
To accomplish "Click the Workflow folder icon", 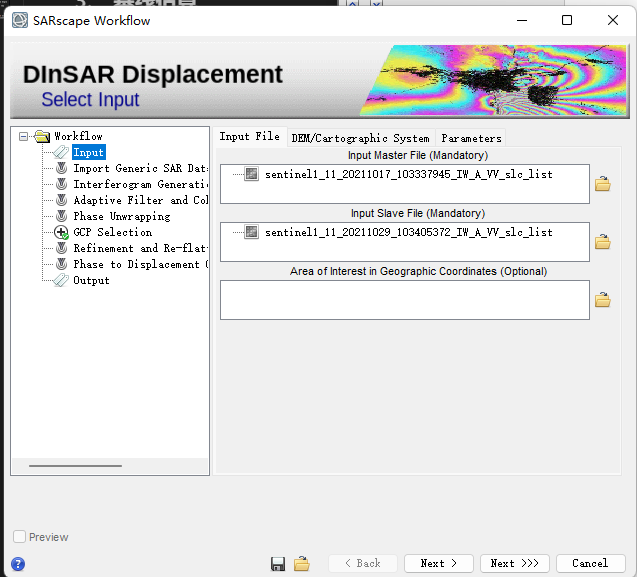I will coord(42,136).
